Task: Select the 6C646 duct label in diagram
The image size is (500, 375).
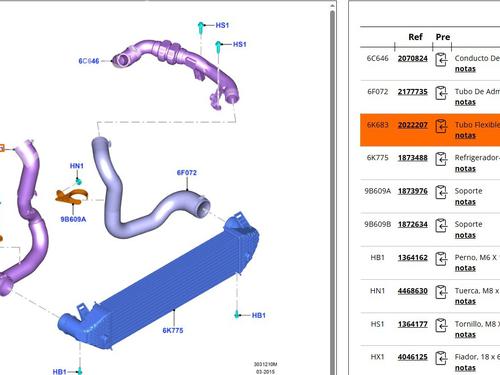Action: [89, 61]
